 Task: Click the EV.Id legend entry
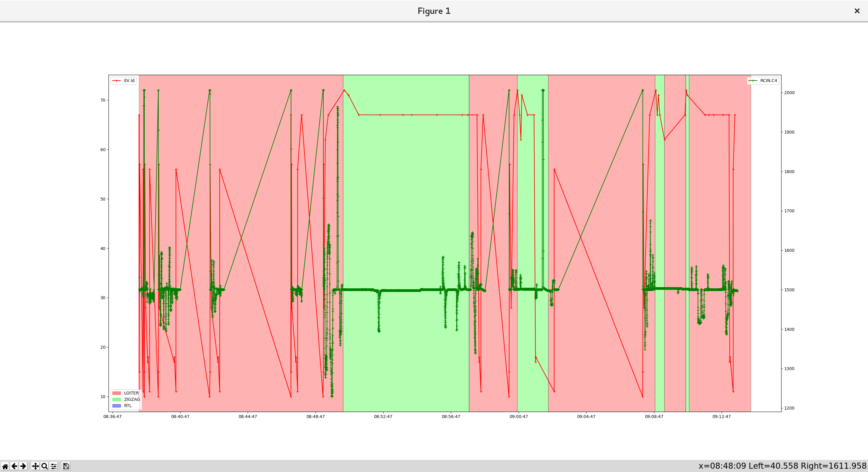tap(124, 81)
